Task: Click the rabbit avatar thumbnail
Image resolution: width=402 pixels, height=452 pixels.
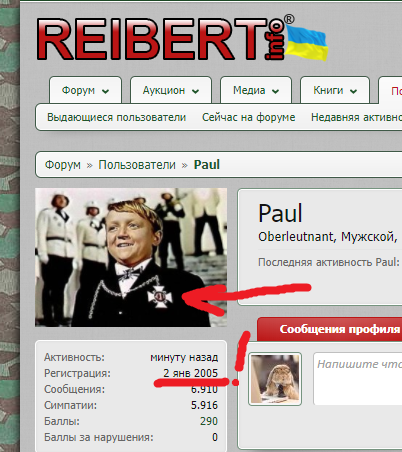Action: pyautogui.click(x=275, y=379)
